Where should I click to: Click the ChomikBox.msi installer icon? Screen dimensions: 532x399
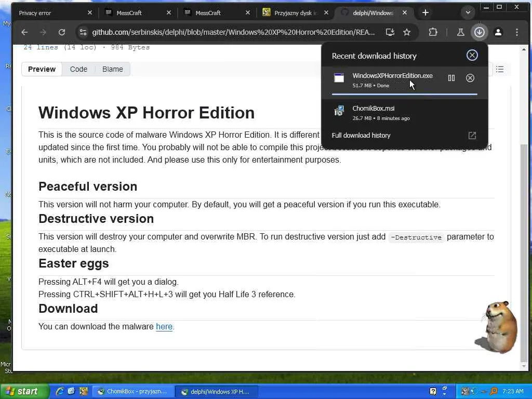tap(339, 111)
